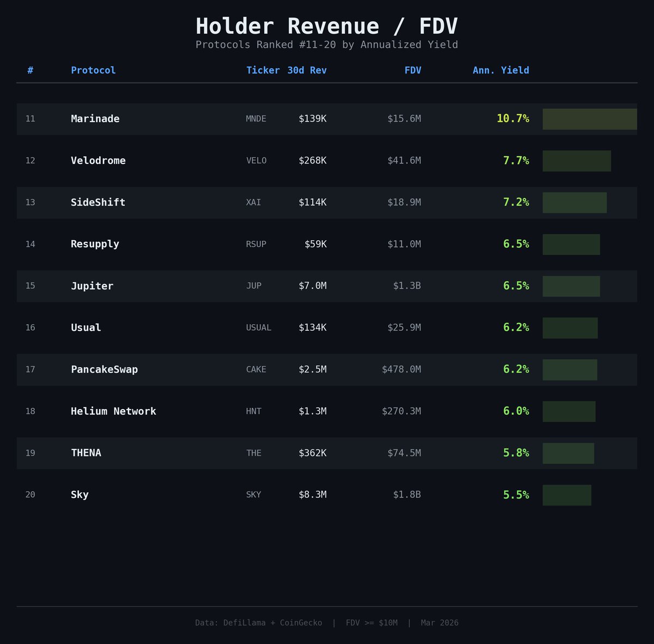Select the SideShift protocol name
Image resolution: width=654 pixels, height=644 pixels.
click(x=98, y=202)
